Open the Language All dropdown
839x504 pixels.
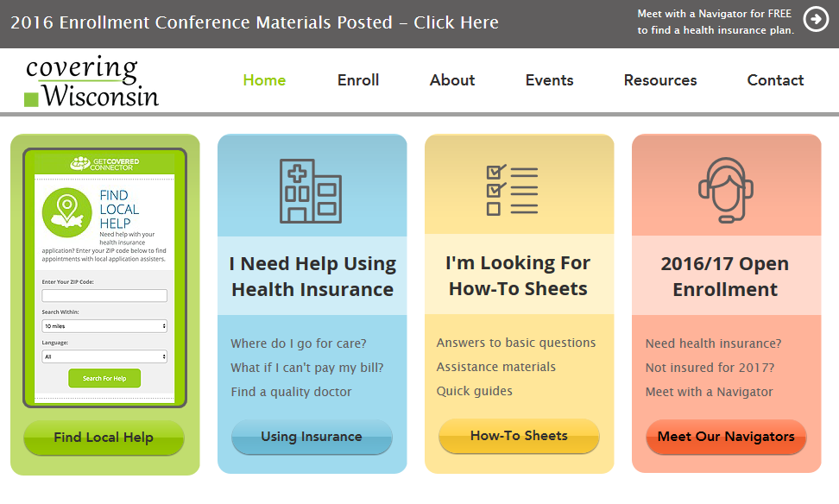coord(104,356)
